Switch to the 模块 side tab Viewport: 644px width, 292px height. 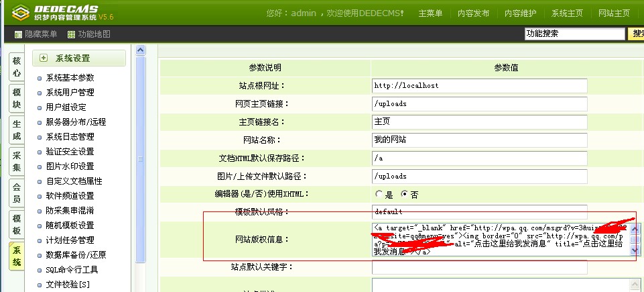pos(17,98)
